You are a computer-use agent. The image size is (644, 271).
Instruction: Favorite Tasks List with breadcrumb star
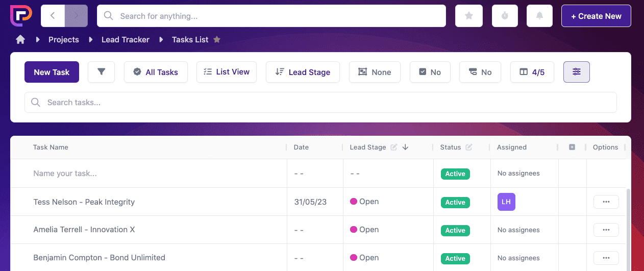click(217, 40)
